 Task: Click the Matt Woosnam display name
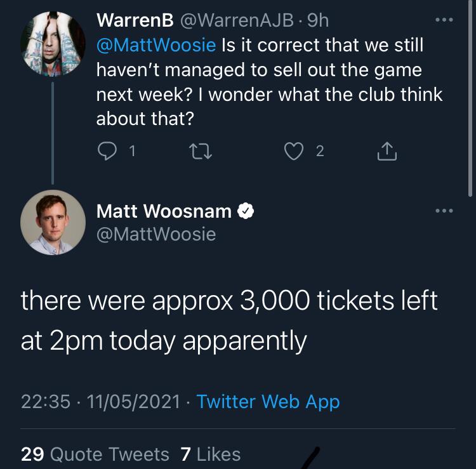[x=164, y=211]
